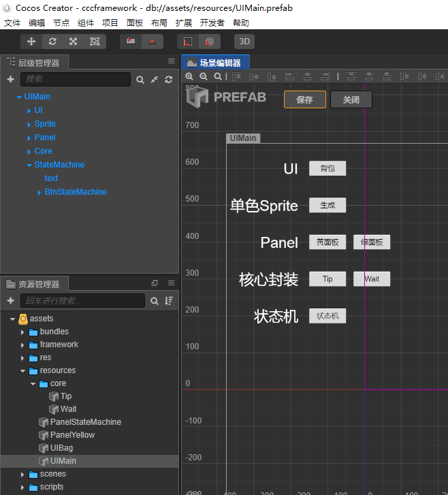Click the 状态机 button in scene
The image size is (448, 495).
click(x=327, y=316)
